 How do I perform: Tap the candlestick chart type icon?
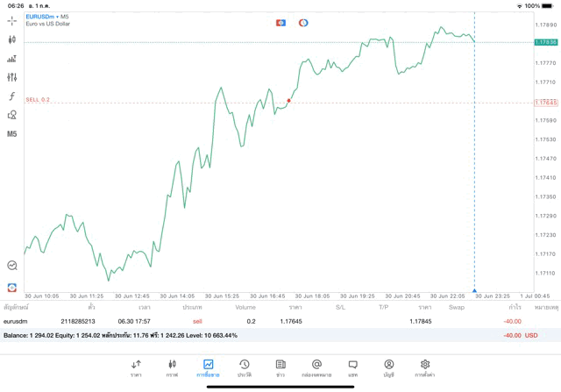[12, 39]
